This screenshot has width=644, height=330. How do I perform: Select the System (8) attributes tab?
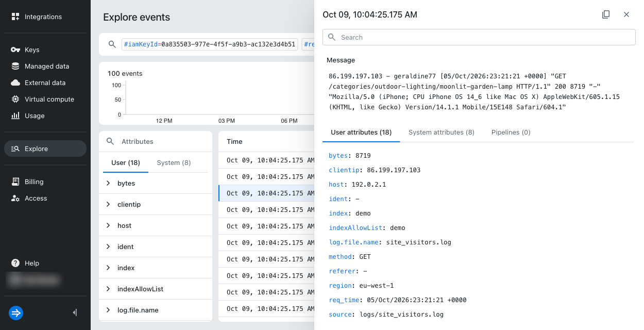coord(174,162)
